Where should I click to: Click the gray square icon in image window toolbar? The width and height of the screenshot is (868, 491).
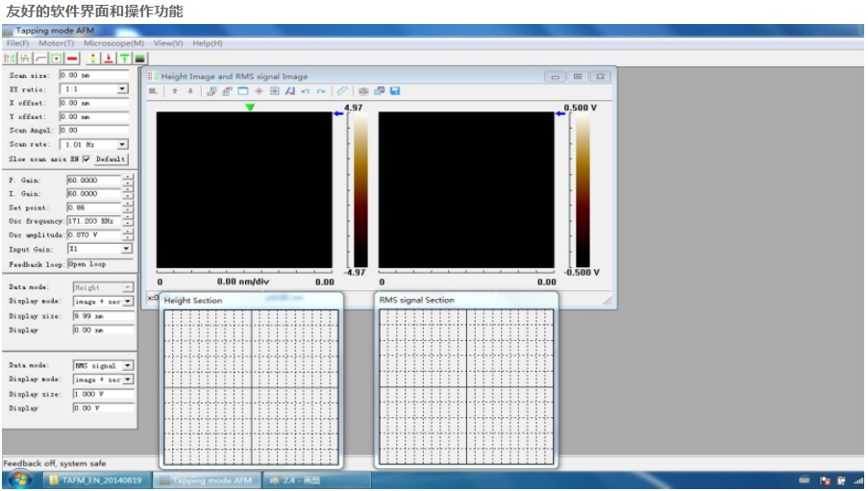[x=154, y=91]
